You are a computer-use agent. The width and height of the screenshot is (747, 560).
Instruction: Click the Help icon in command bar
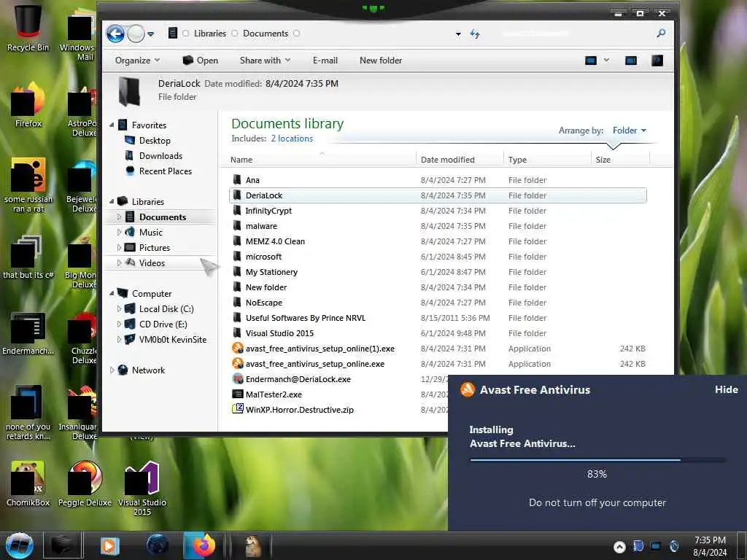657,61
